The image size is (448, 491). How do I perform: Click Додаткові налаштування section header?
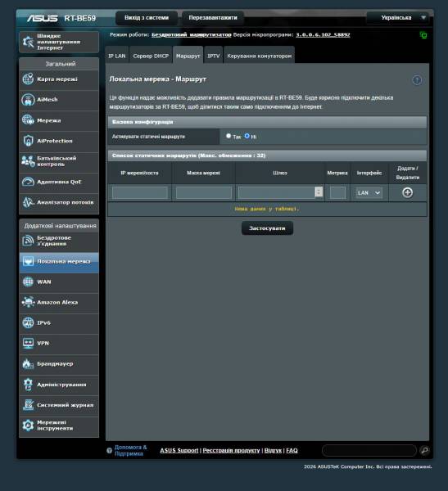(x=59, y=226)
